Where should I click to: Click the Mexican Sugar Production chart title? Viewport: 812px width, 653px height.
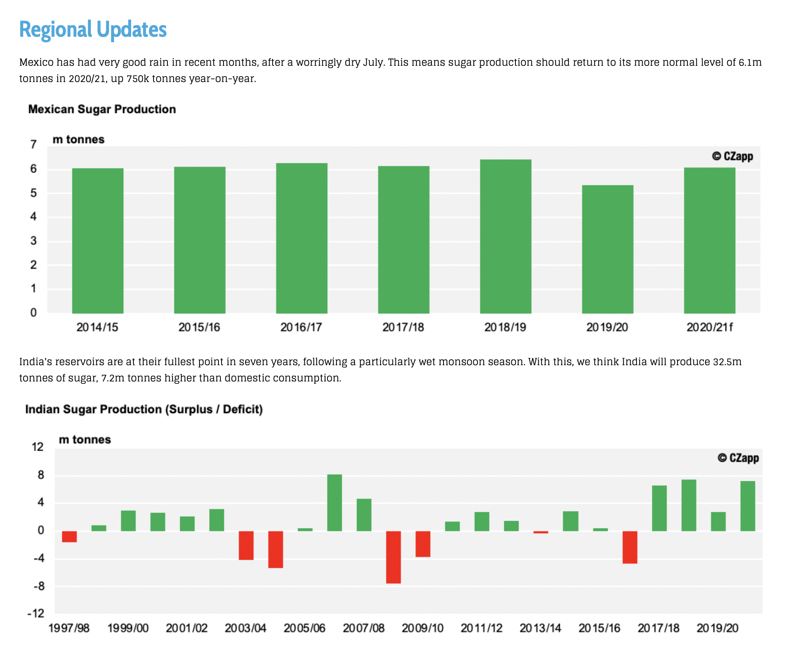[x=102, y=109]
